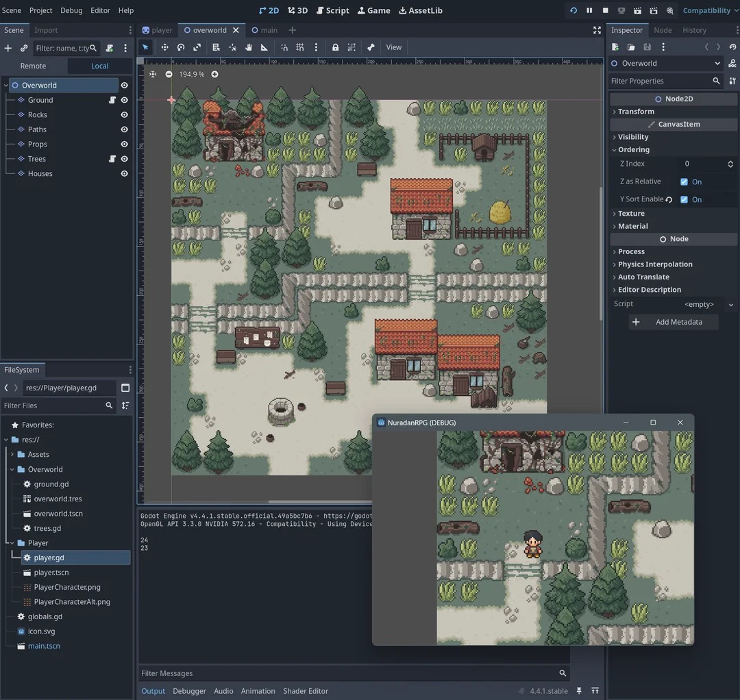740x700 pixels.
Task: Switch to the Script workspace
Action: 333,10
